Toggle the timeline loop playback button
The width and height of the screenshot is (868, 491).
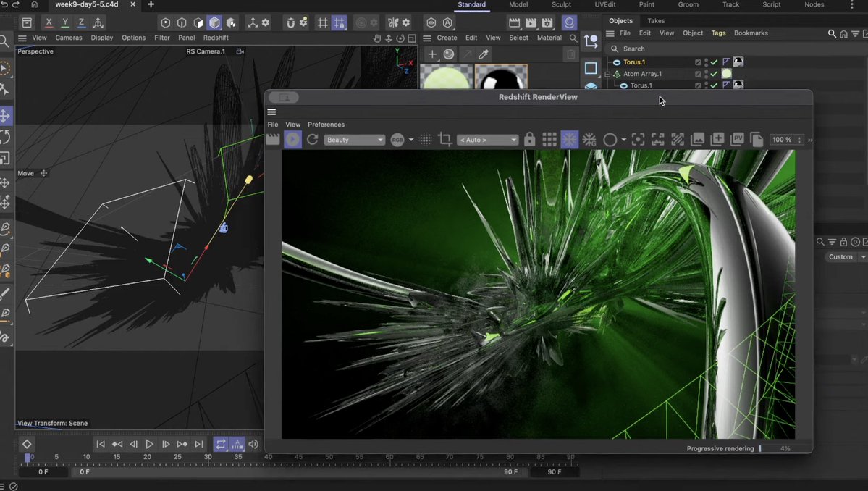pyautogui.click(x=221, y=444)
